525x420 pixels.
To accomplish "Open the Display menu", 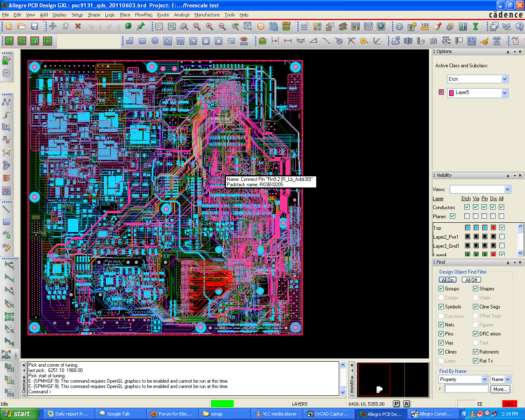I will click(x=59, y=15).
